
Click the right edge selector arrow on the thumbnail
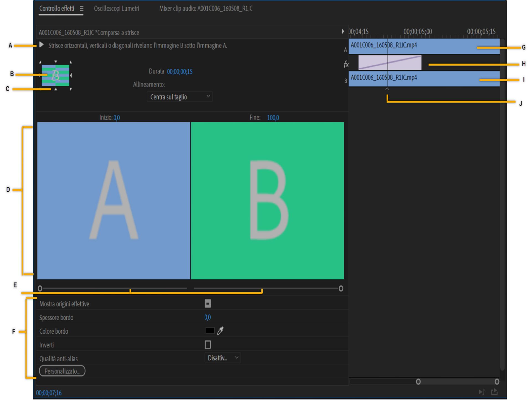[x=71, y=75]
